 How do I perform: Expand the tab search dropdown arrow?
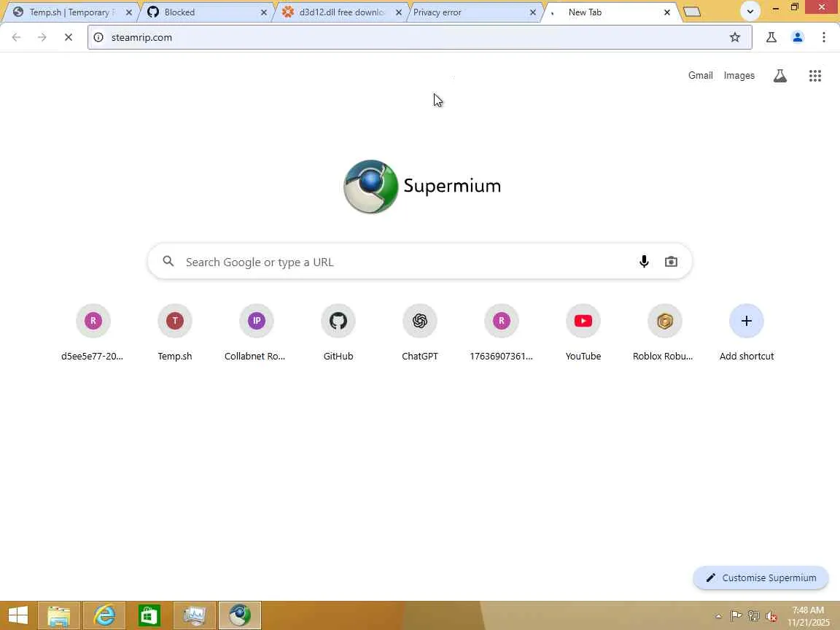point(750,11)
